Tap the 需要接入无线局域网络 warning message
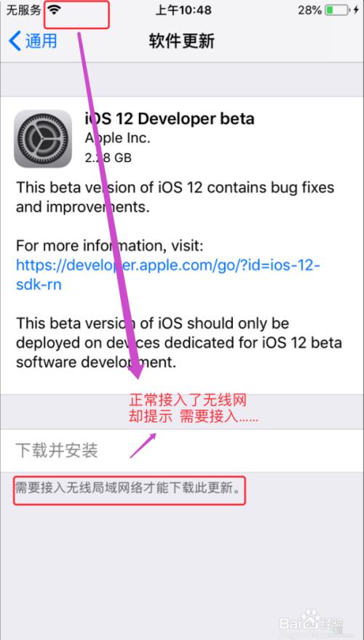The height and width of the screenshot is (640, 364). point(127,488)
